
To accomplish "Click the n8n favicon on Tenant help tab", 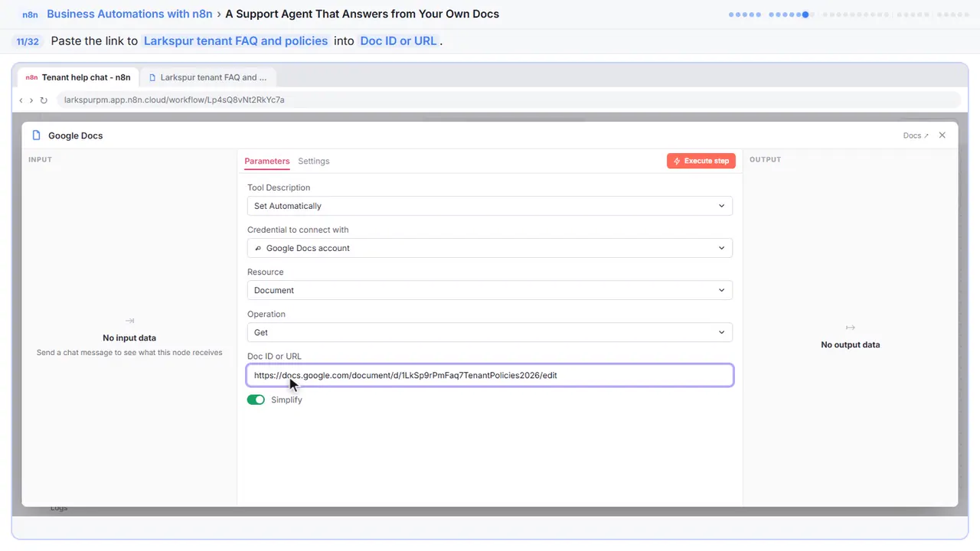I will coord(31,77).
